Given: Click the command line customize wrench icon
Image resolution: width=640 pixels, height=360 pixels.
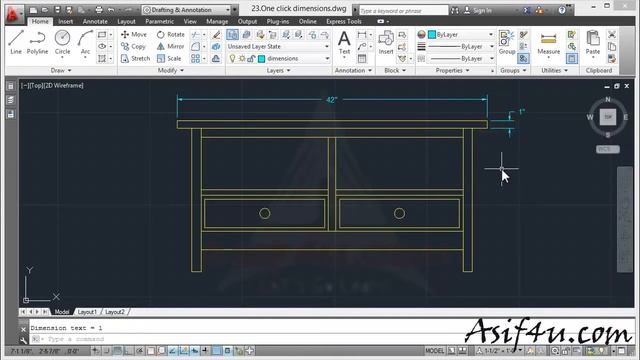Looking at the screenshot, I should pos(23,340).
